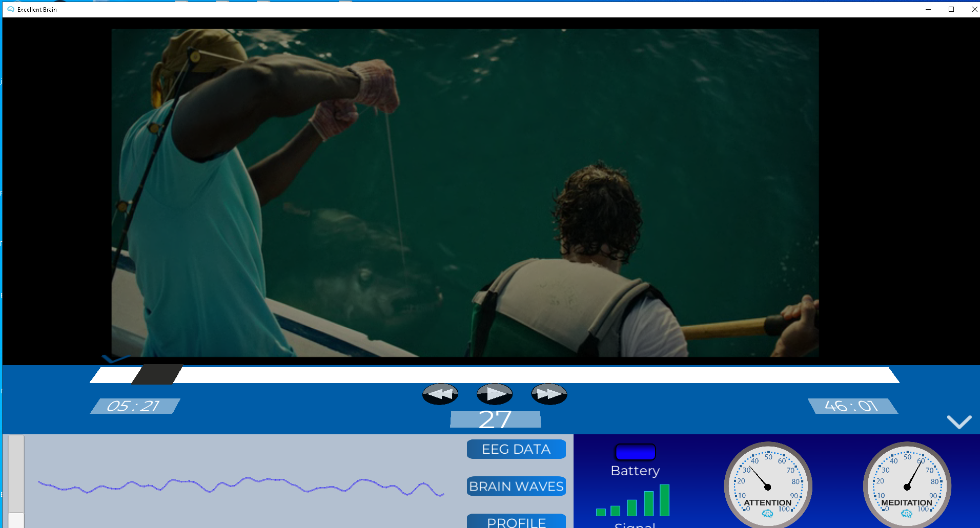Click the blue battery indicator
980x528 pixels.
click(x=635, y=452)
